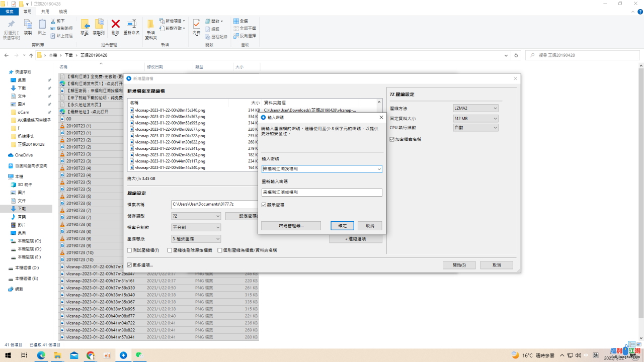Click the Copy (複製) icon in clipboard group
The image size is (644, 362).
[28, 24]
